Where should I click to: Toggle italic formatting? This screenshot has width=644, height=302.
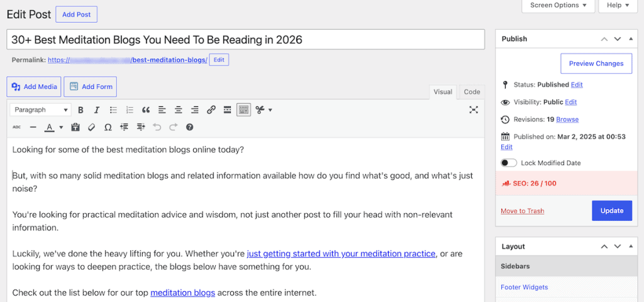(97, 109)
